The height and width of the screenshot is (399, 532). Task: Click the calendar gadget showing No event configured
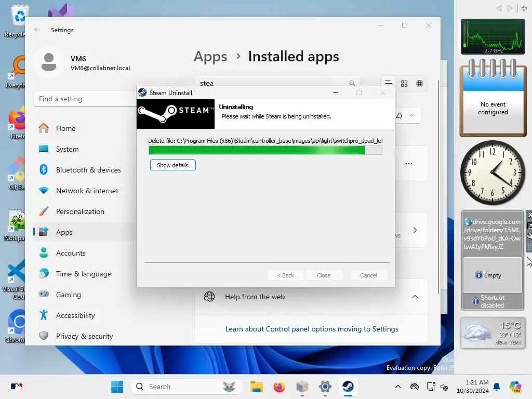(x=493, y=98)
